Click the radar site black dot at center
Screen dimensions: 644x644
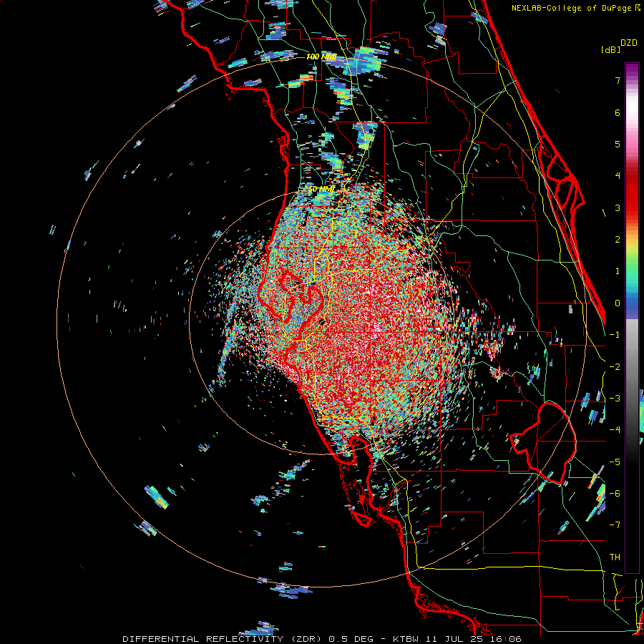pos(322,322)
